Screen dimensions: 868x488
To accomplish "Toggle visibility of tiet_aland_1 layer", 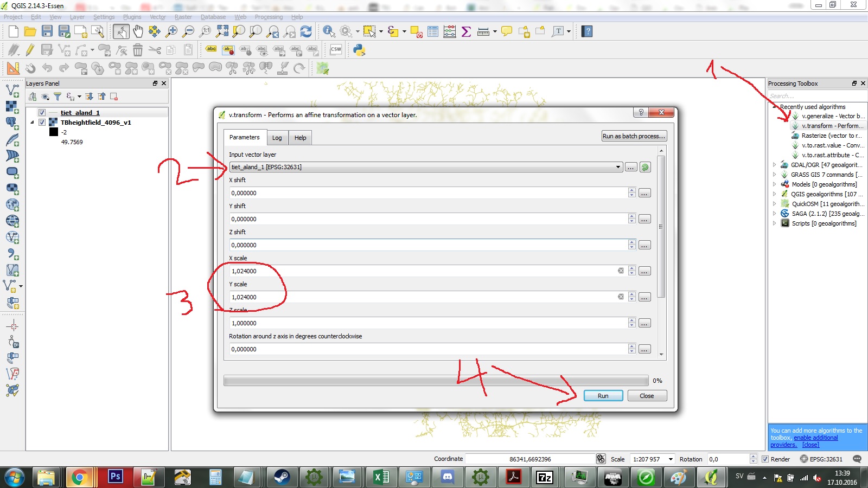I will tap(42, 113).
